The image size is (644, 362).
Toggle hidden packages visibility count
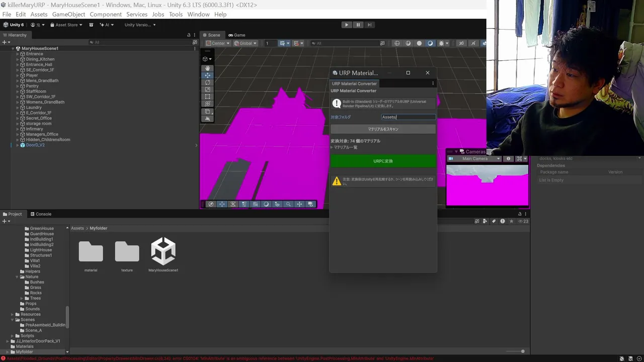coord(524,221)
